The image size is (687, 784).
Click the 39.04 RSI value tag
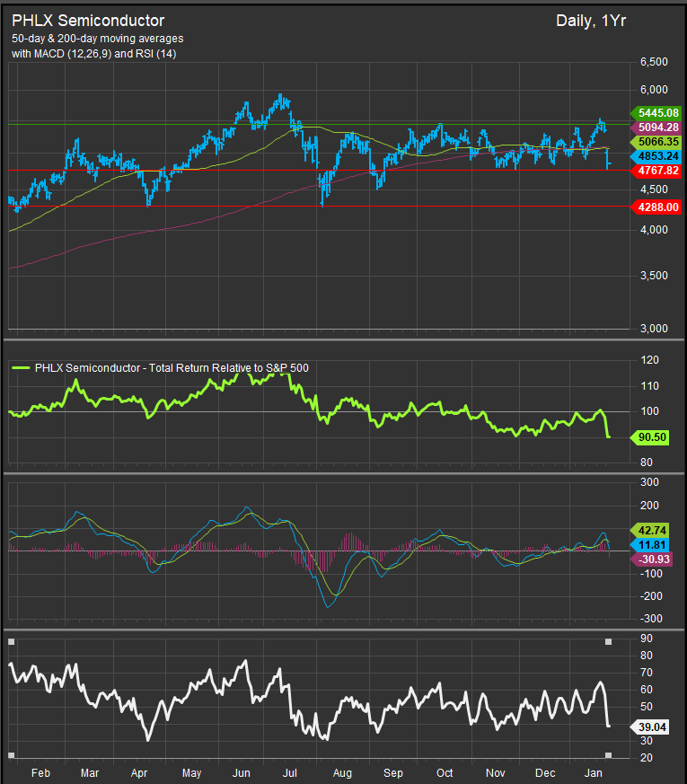point(650,727)
